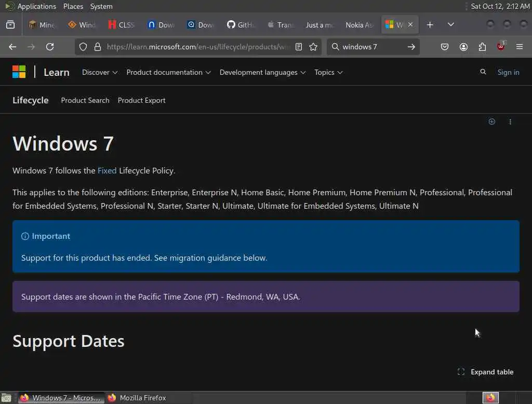The height and width of the screenshot is (404, 532).
Task: Open a new tab with plus button
Action: (430, 25)
